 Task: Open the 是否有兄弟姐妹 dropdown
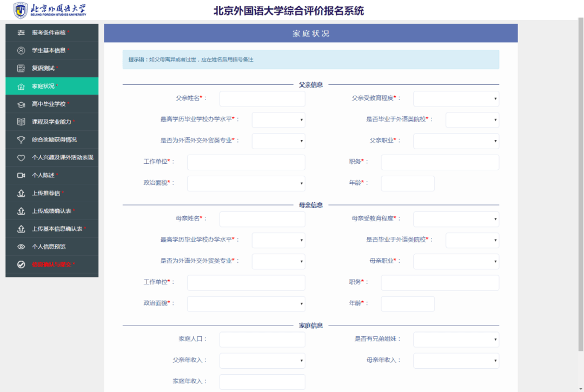tap(456, 339)
